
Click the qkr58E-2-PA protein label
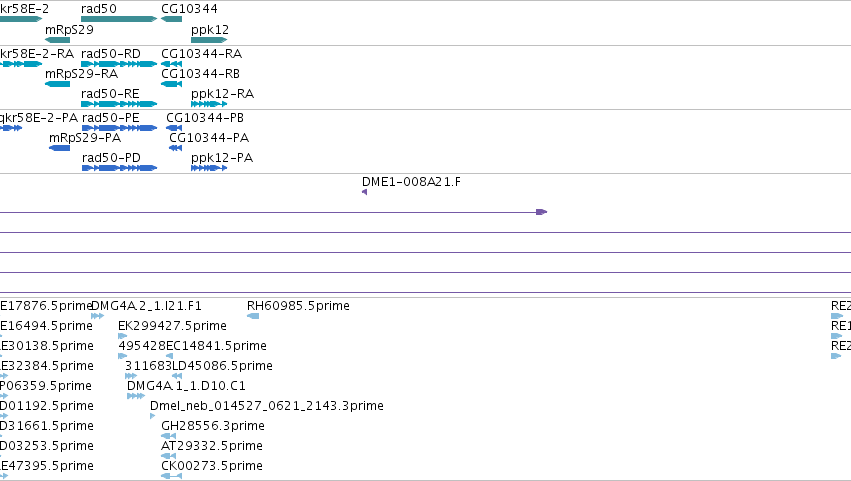[x=39, y=118]
